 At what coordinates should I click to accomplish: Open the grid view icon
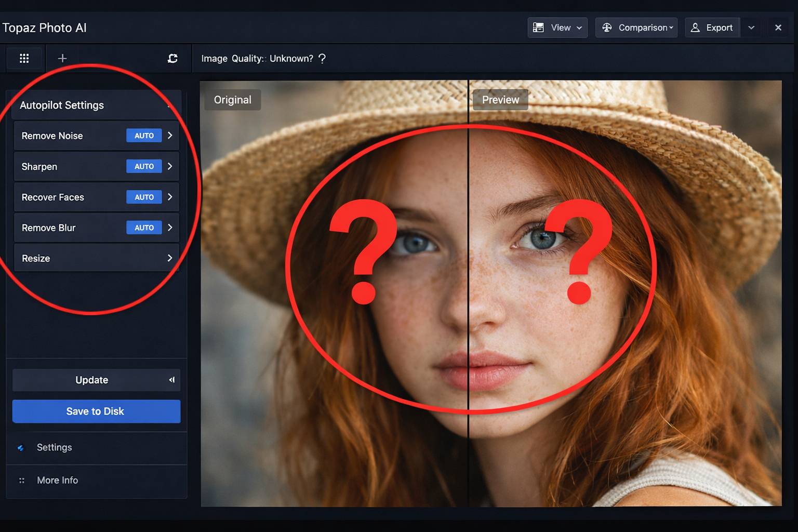click(24, 58)
